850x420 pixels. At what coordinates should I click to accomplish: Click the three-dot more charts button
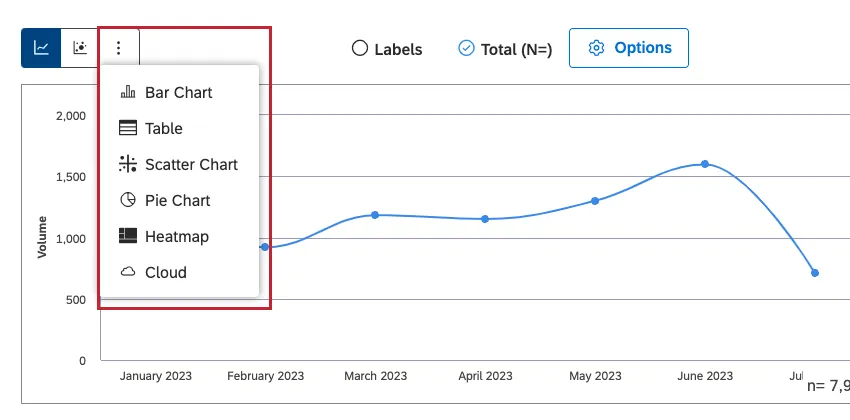(x=119, y=47)
